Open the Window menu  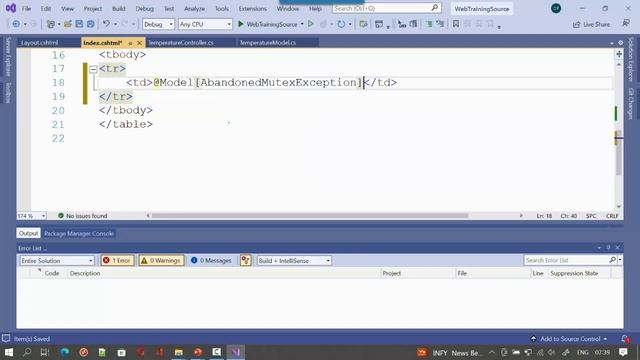(x=288, y=9)
